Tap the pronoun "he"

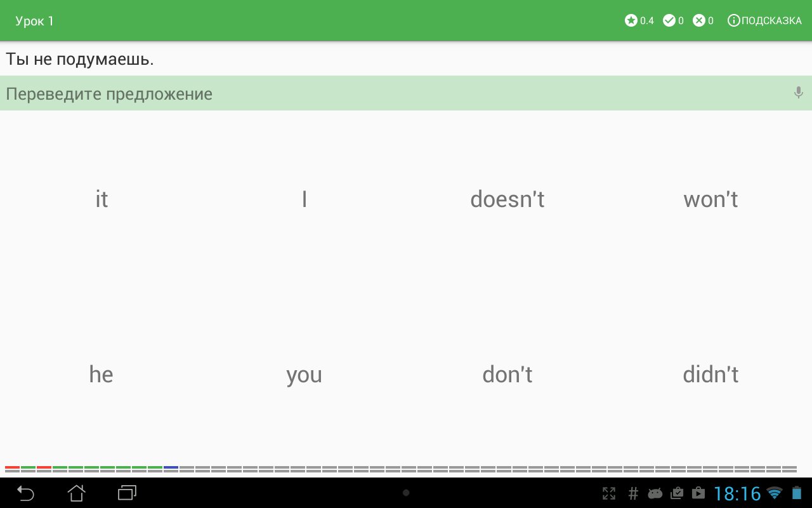101,375
